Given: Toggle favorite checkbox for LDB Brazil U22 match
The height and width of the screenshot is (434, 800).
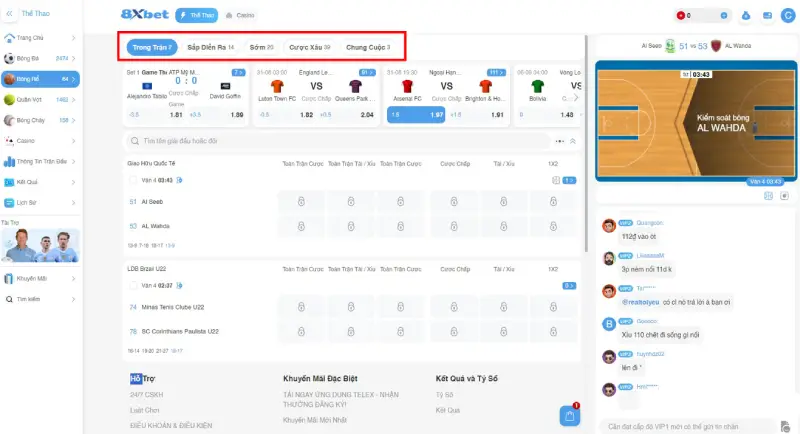Looking at the screenshot, I should (131, 285).
